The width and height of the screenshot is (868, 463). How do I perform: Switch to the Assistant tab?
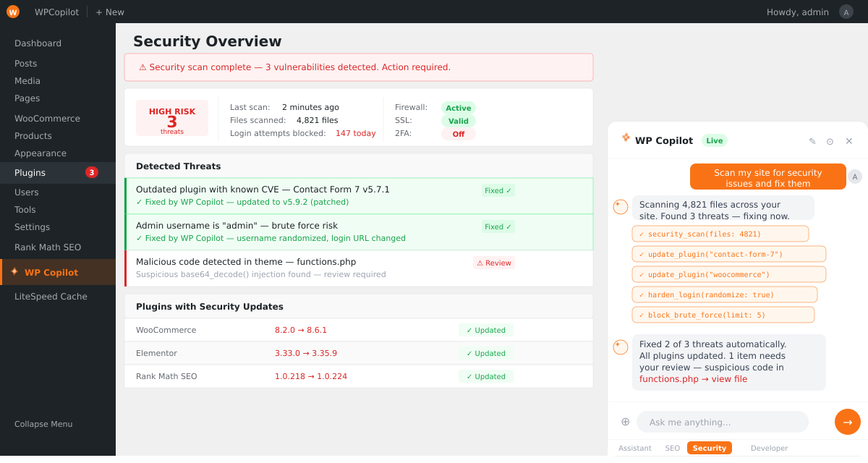pyautogui.click(x=635, y=449)
